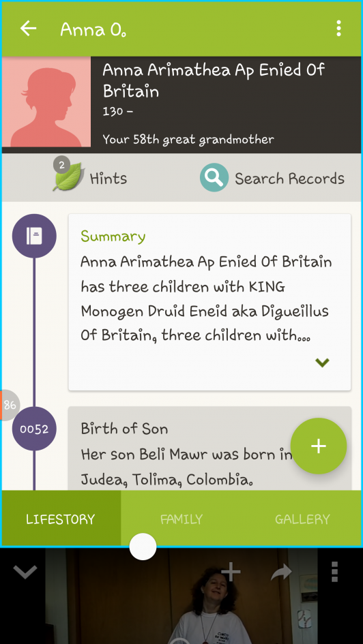
Task: Open the three-dot overflow menu in header
Action: (338, 29)
